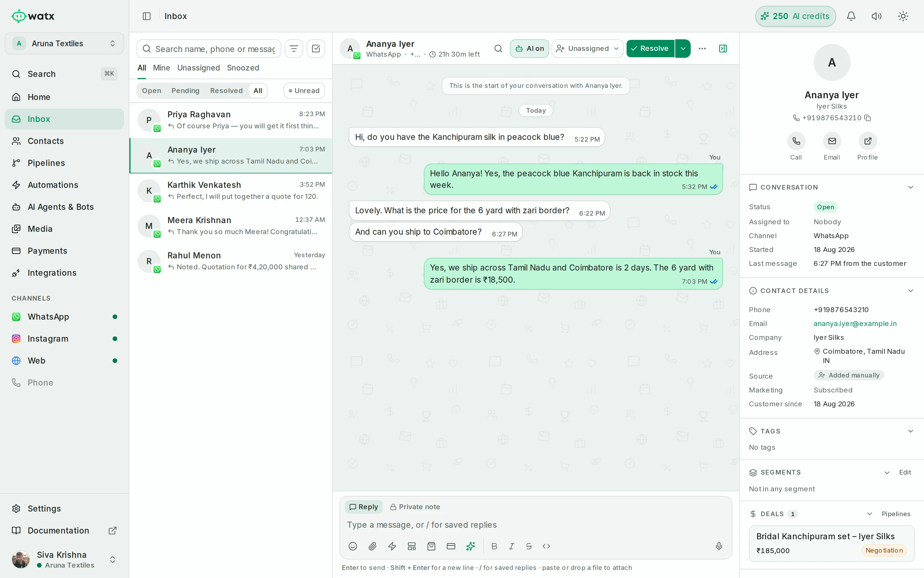Call Ananya Iyer from the profile card
This screenshot has height=578, width=924.
click(796, 141)
